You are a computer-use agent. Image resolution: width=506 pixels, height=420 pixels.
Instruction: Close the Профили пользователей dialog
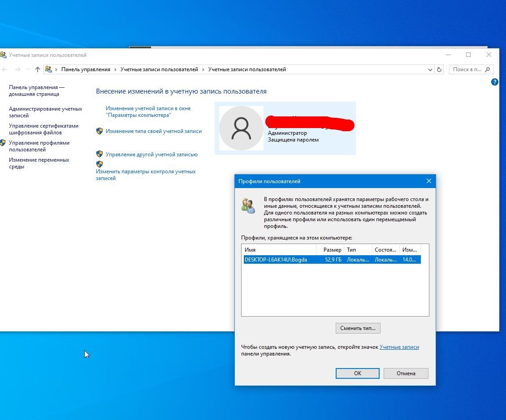(428, 181)
